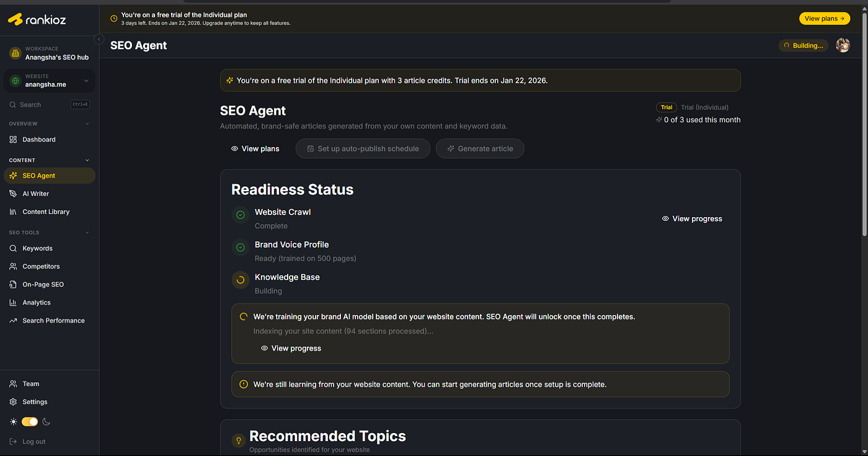Click the Analytics bar chart icon
The height and width of the screenshot is (456, 868).
point(13,303)
